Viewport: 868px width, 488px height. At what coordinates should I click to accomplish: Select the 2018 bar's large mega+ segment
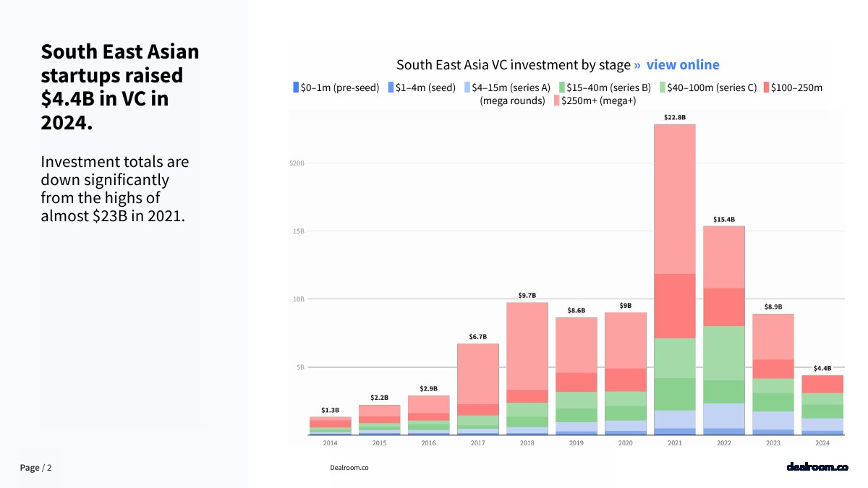pyautogui.click(x=527, y=346)
